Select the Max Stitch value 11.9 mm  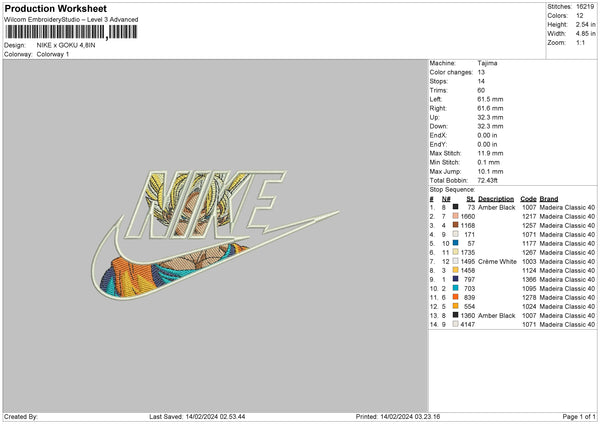(490, 153)
